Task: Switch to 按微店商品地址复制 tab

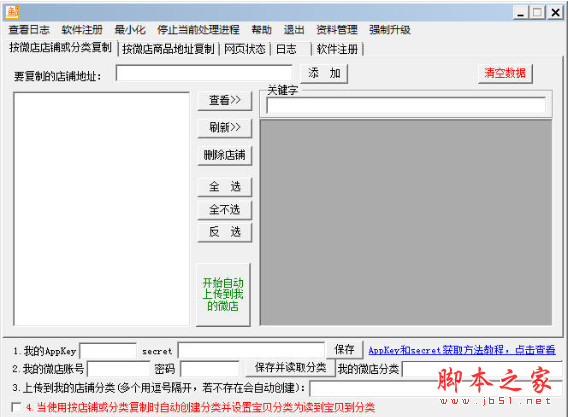Action: tap(168, 49)
